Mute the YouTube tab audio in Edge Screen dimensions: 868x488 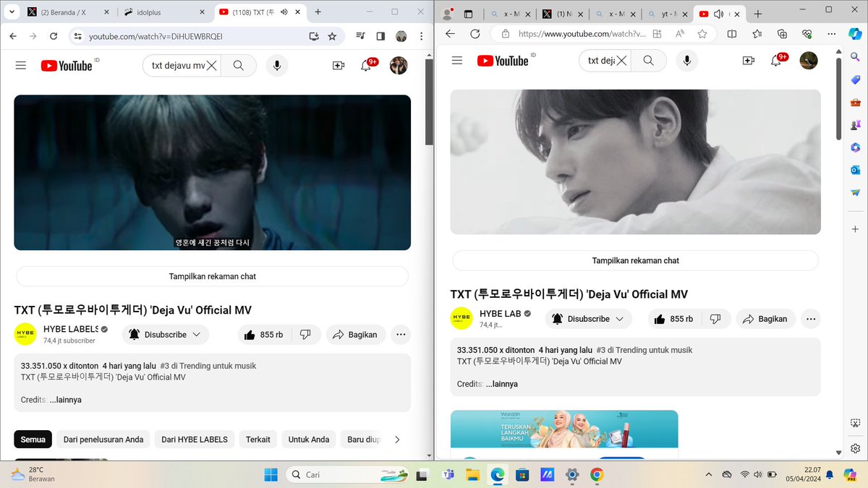[x=718, y=14]
